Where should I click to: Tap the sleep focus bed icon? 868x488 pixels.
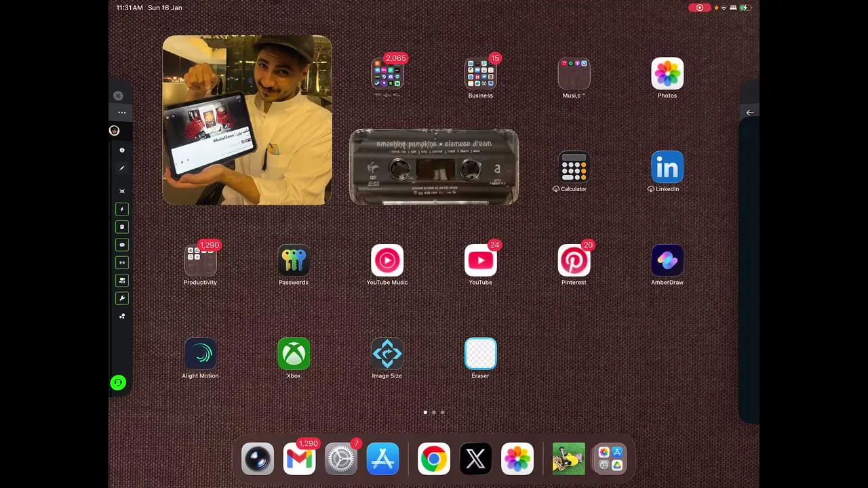pyautogui.click(x=733, y=7)
